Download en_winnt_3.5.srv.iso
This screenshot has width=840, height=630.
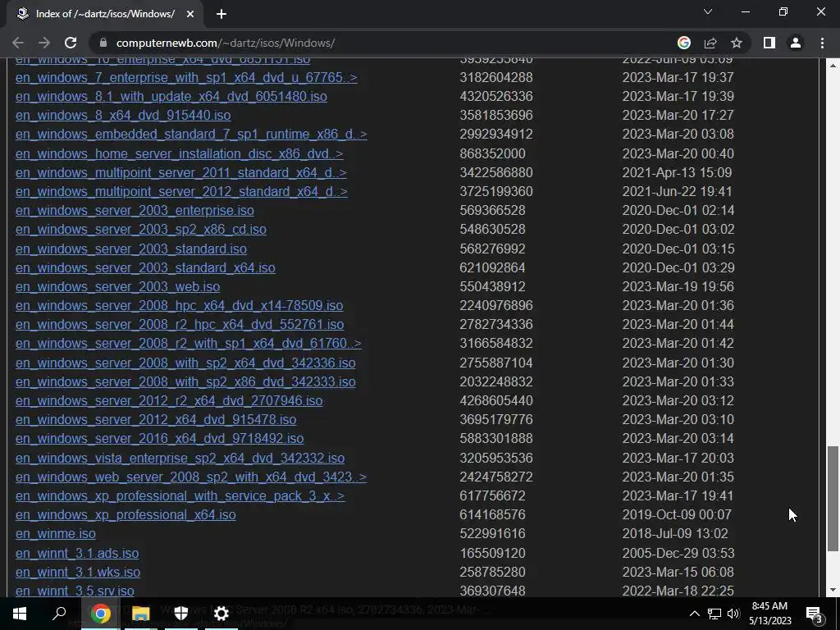pyautogui.click(x=75, y=591)
